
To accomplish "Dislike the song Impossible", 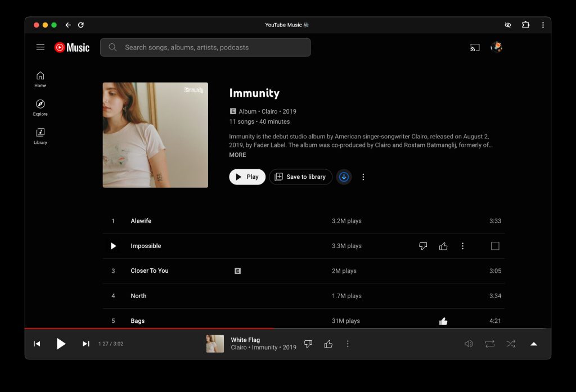I will (x=423, y=246).
